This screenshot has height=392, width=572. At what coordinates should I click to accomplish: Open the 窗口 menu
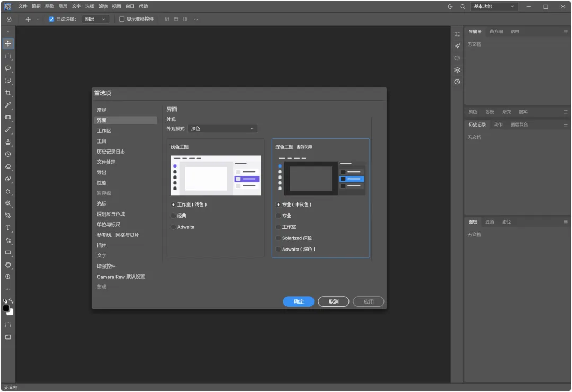coord(130,6)
